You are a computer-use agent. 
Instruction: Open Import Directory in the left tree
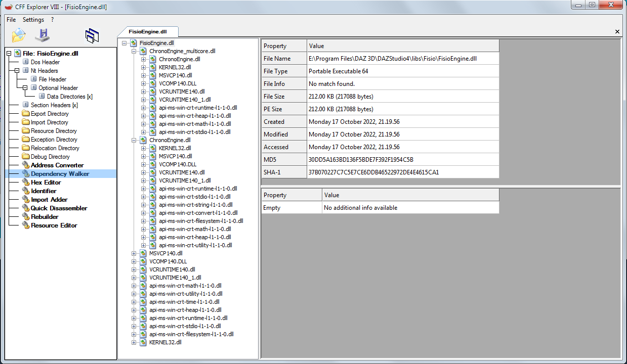(x=49, y=122)
